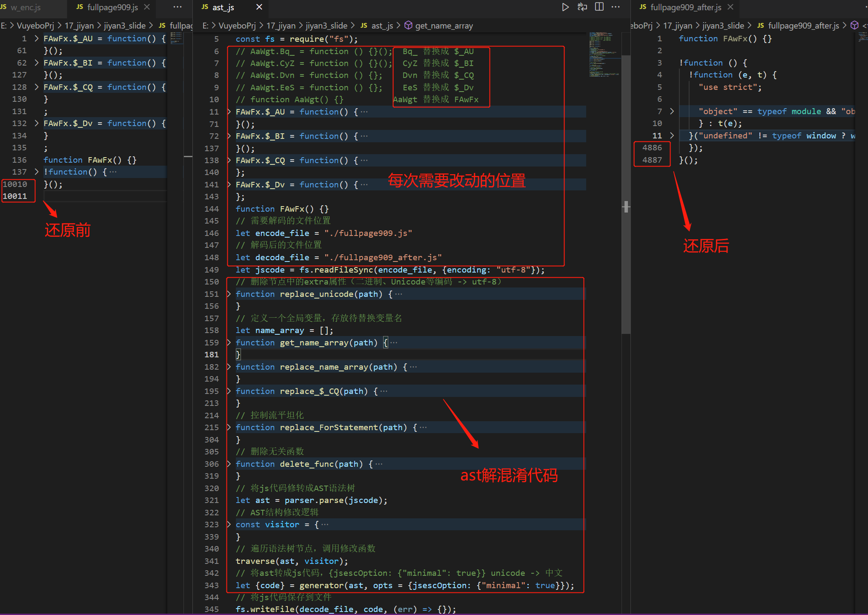Click function FAwFx() {} in right editor
Viewport: 868px width, 615px height.
pyautogui.click(x=725, y=39)
